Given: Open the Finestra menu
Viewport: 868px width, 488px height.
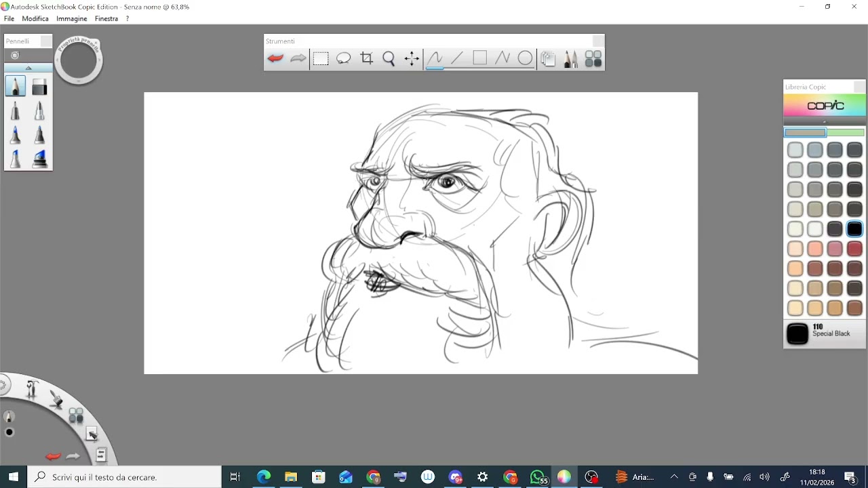Looking at the screenshot, I should tap(106, 19).
